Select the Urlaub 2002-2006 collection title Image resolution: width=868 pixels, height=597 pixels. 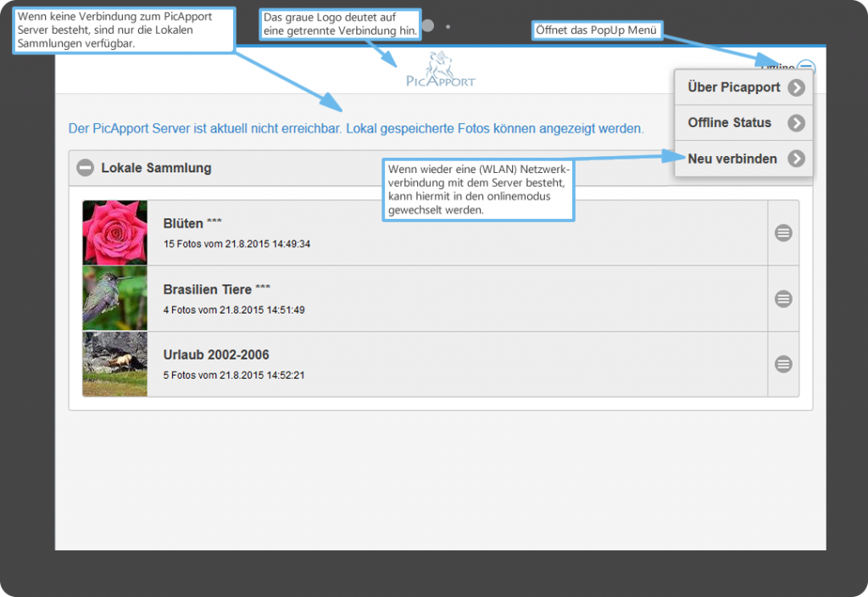click(x=216, y=354)
